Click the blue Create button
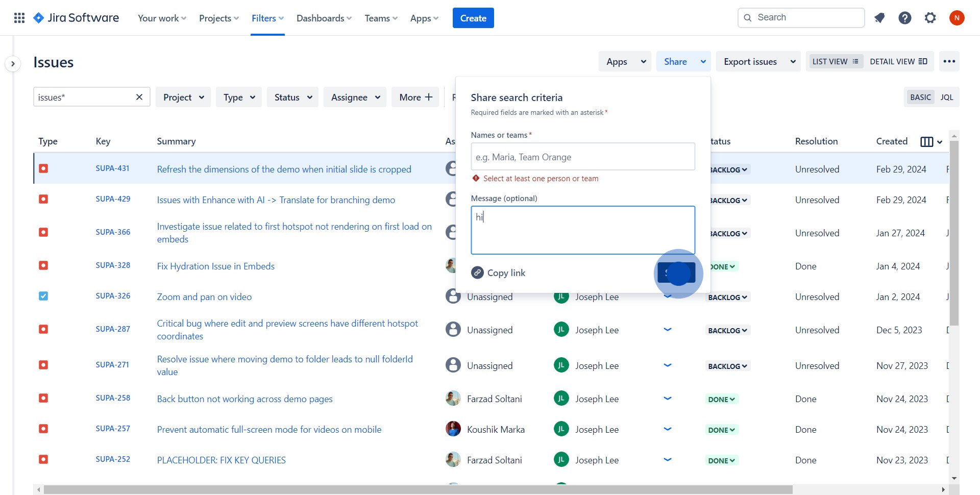This screenshot has height=495, width=980. click(x=473, y=18)
